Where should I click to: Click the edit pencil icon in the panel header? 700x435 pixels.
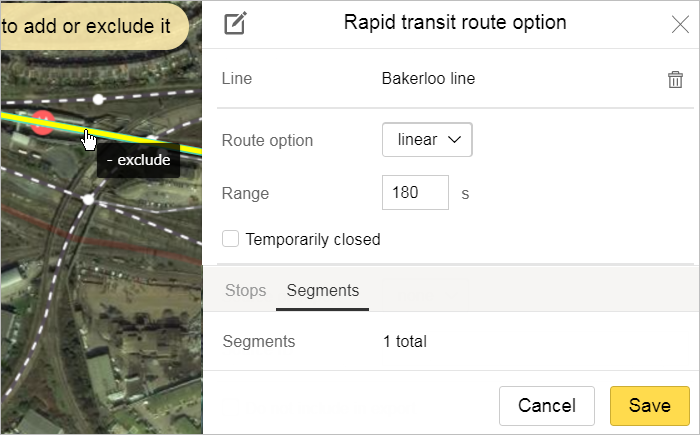pos(235,23)
